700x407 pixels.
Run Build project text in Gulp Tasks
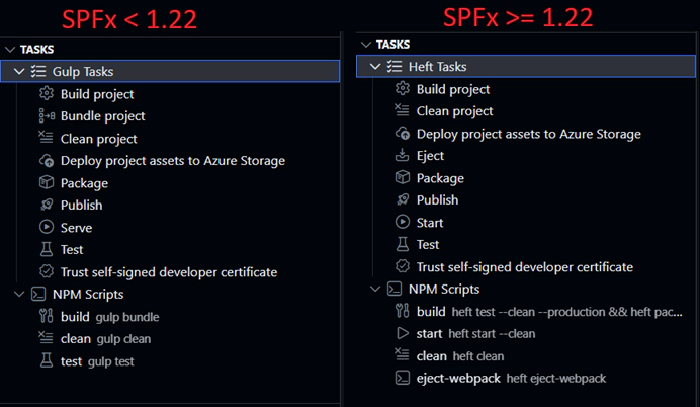tap(97, 94)
